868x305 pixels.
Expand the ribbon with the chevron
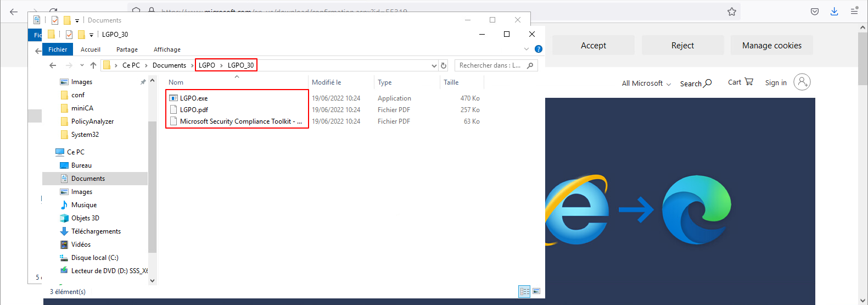coord(527,49)
